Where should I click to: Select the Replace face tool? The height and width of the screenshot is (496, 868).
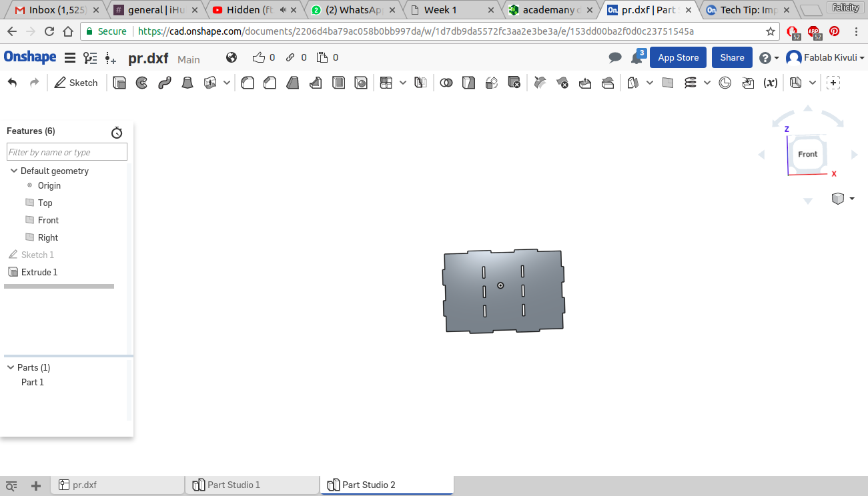pos(608,83)
